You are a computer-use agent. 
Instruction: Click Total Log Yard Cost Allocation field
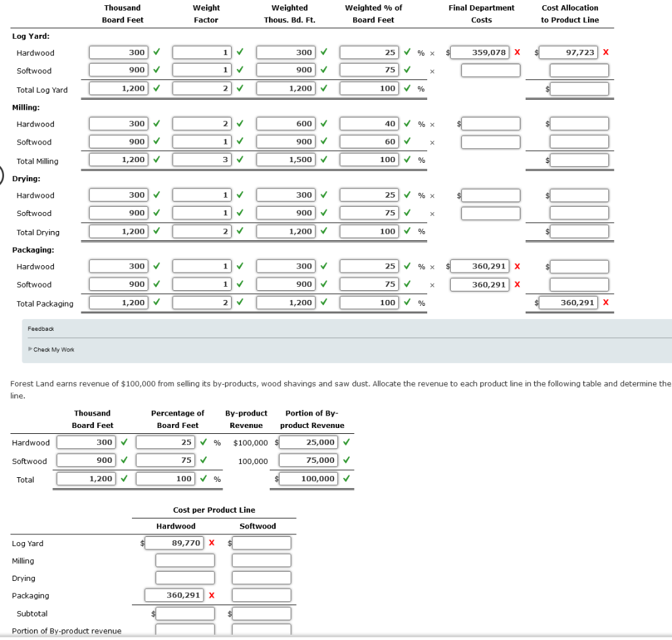tap(579, 89)
